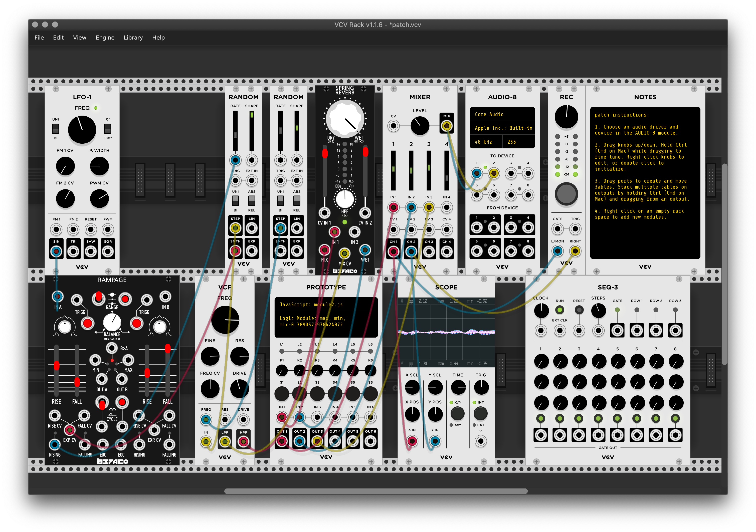The image size is (756, 532).
Task: Click SEQ-3 CLOCK knob
Action: coord(541,311)
